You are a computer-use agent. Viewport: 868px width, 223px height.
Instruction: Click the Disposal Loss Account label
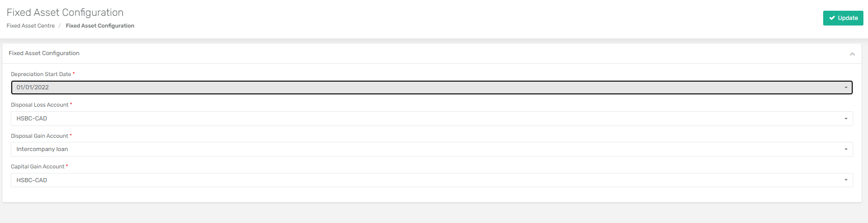[40, 105]
